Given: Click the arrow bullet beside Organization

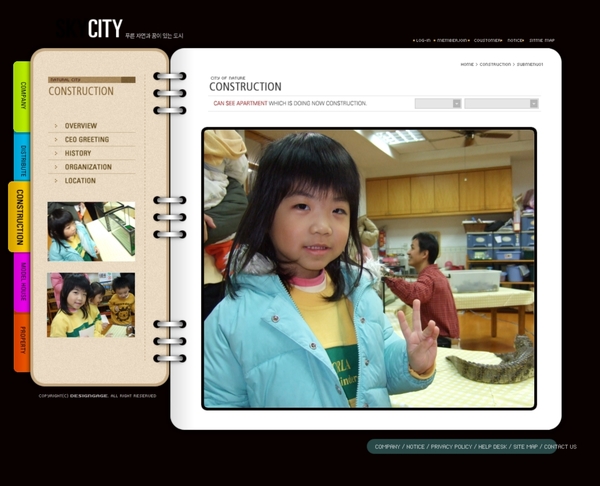Looking at the screenshot, I should click(x=56, y=167).
